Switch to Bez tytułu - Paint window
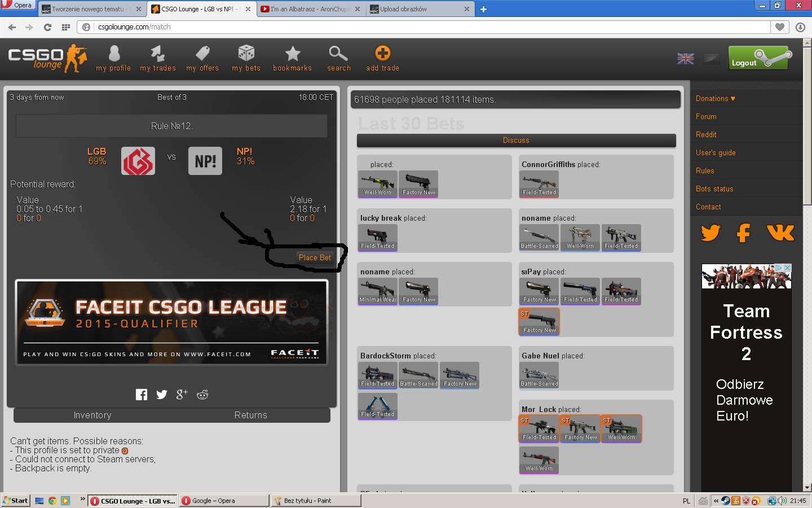Image resolution: width=812 pixels, height=508 pixels. point(315,501)
